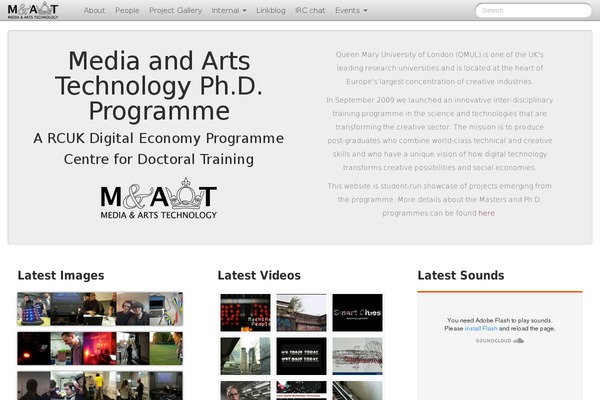Click the Latest Images heading

[x=61, y=275]
